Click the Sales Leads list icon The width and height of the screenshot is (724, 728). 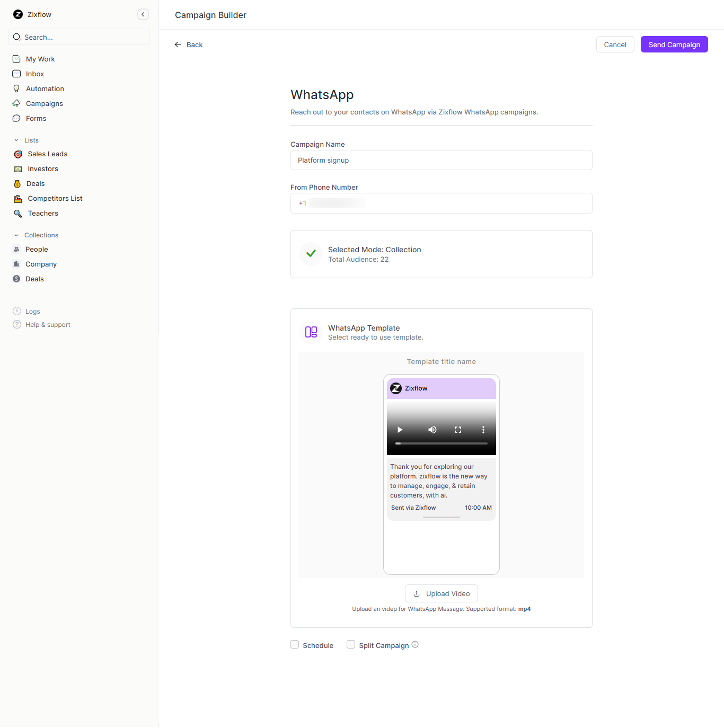coord(18,154)
